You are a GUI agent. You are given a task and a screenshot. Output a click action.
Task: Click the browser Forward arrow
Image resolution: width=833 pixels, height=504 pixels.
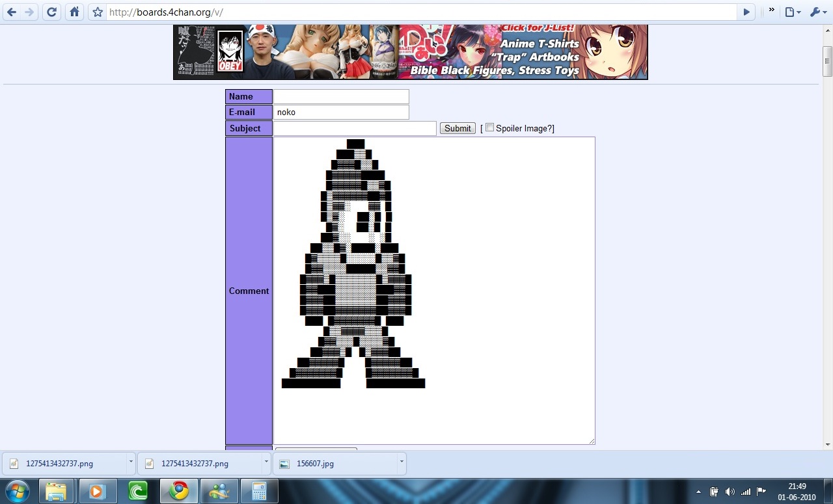tap(29, 12)
